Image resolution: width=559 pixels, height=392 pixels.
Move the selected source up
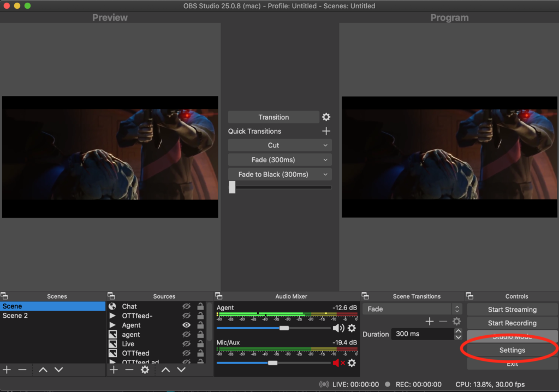[x=165, y=370]
